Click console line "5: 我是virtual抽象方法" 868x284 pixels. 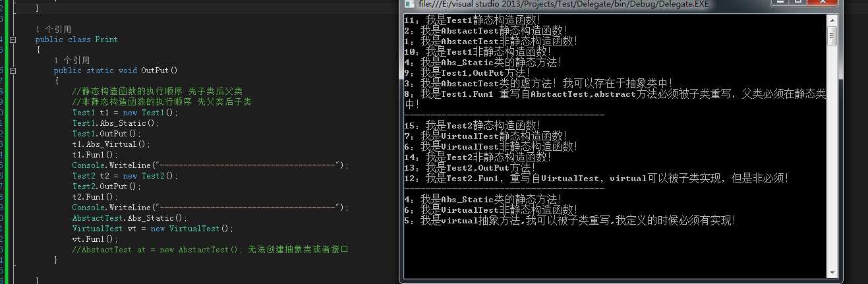pos(570,221)
